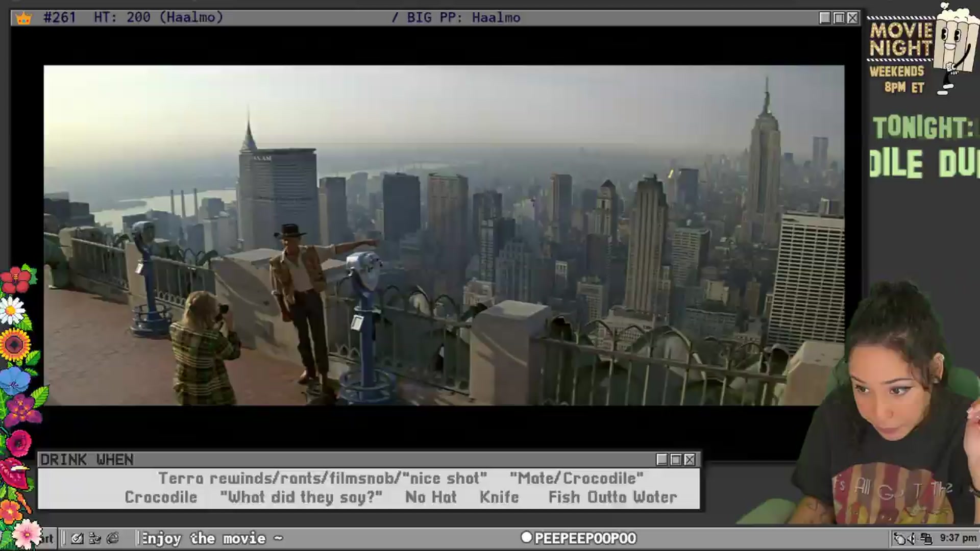The image size is (980, 551).
Task: Open the network-tree quick launch icon
Action: (x=95, y=538)
